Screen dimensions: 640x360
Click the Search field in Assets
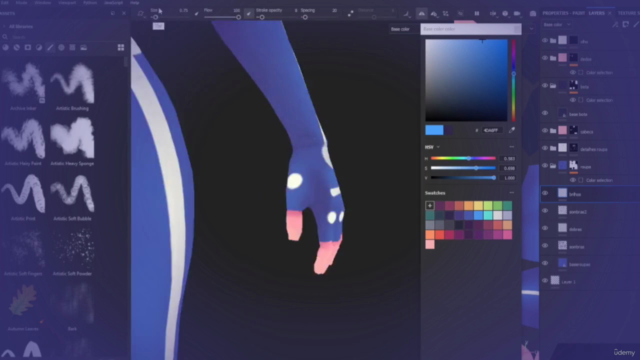pyautogui.click(x=65, y=37)
